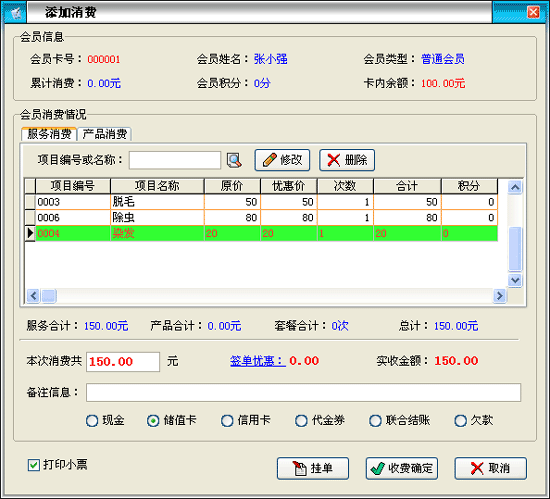The height and width of the screenshot is (499, 550).
Task: Open the 签单优惠 discount link
Action: pyautogui.click(x=257, y=361)
